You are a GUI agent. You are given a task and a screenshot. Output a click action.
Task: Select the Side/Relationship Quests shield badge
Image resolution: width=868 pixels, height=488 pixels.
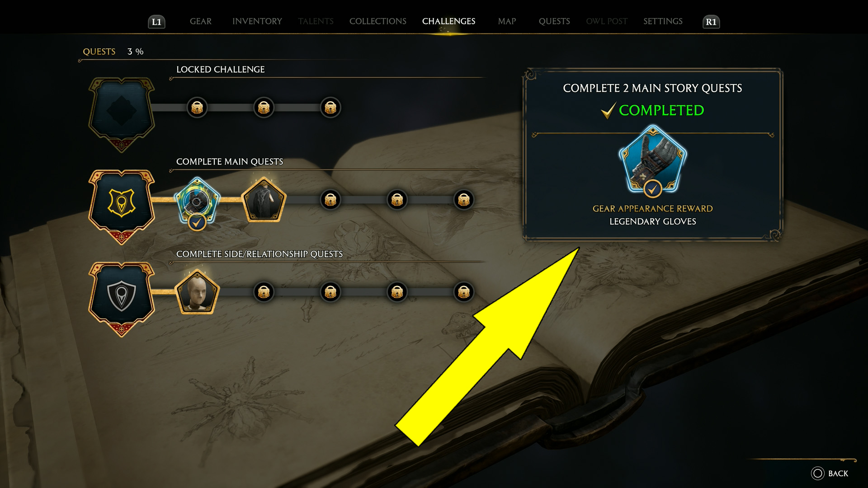(x=122, y=299)
